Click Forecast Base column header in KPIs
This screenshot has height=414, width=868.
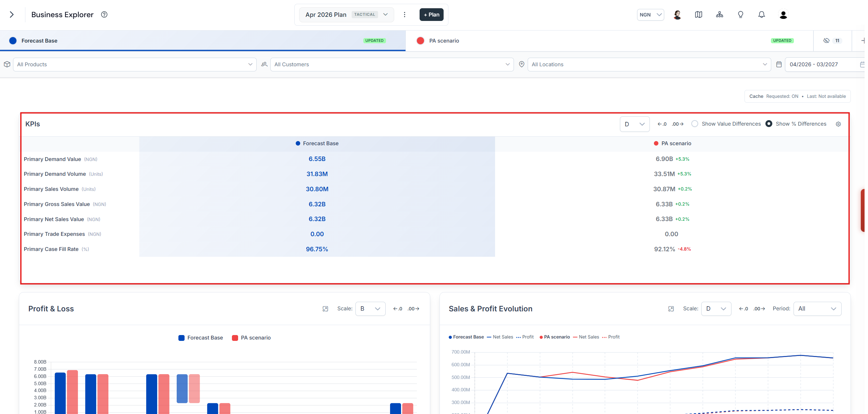point(317,143)
